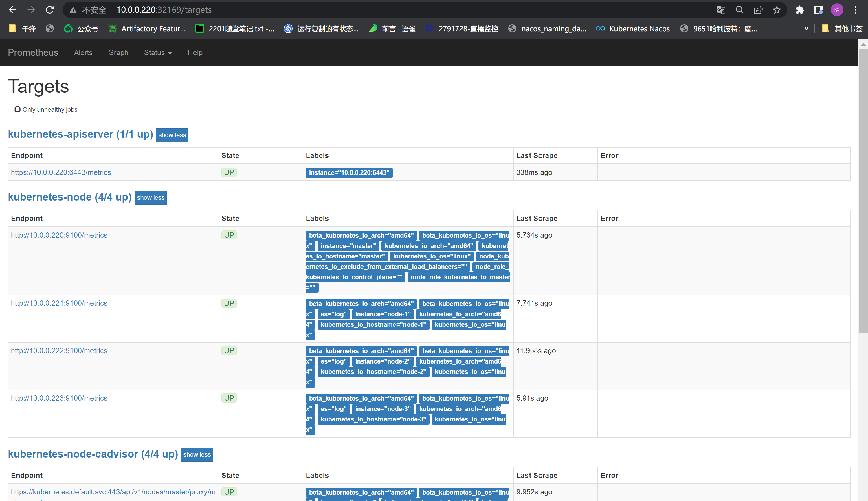Reload the page with the refresh icon
The width and height of the screenshot is (868, 501).
[x=50, y=10]
